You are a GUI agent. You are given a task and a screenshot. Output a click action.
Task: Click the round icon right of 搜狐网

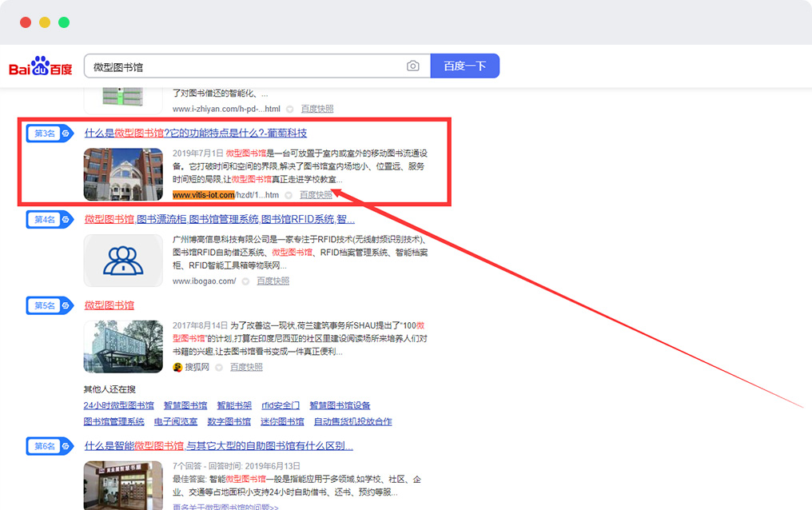[219, 368]
